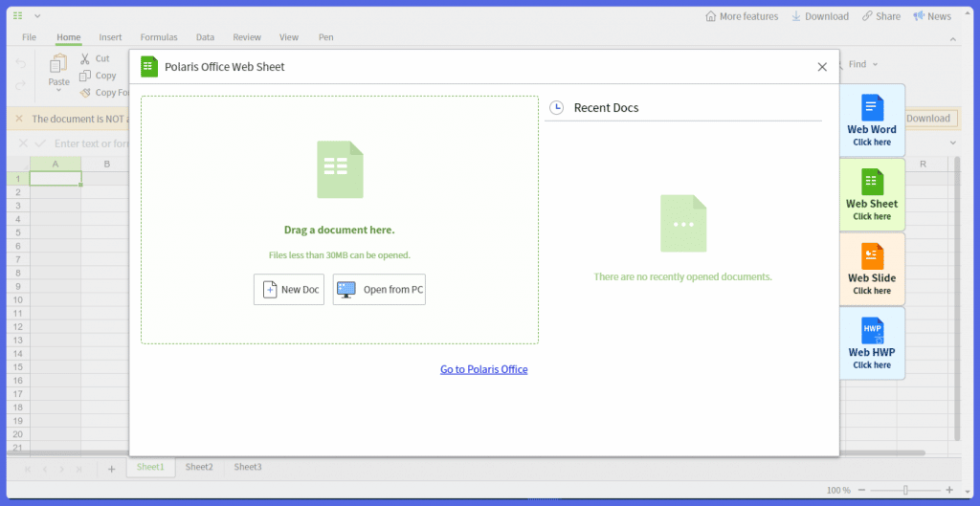
Task: Open the News megaphone icon
Action: click(919, 16)
